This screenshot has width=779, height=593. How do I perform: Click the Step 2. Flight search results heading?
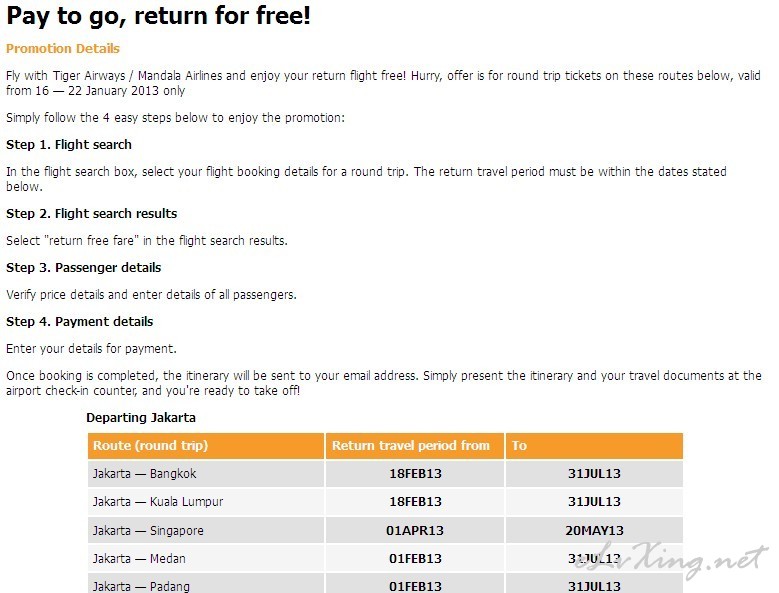coord(91,214)
